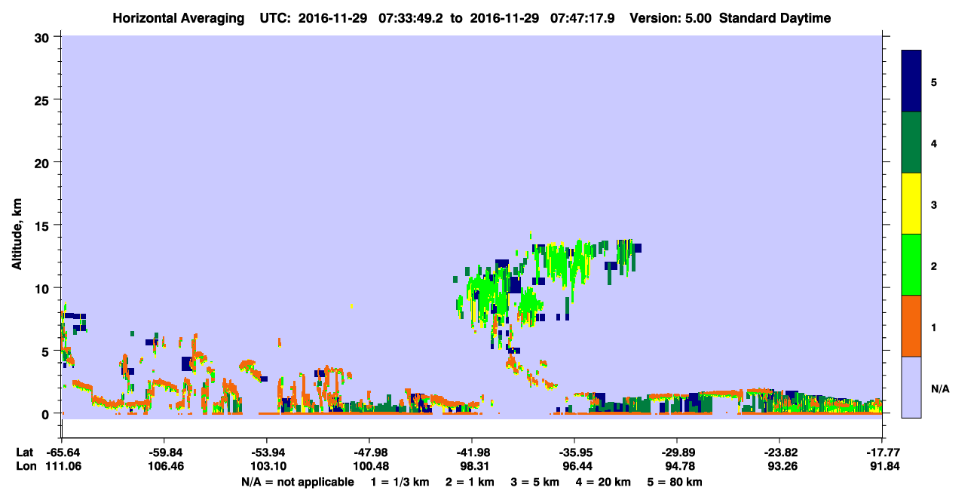The height and width of the screenshot is (503, 980).
Task: Click the longitude value 106.46
Action: [164, 466]
